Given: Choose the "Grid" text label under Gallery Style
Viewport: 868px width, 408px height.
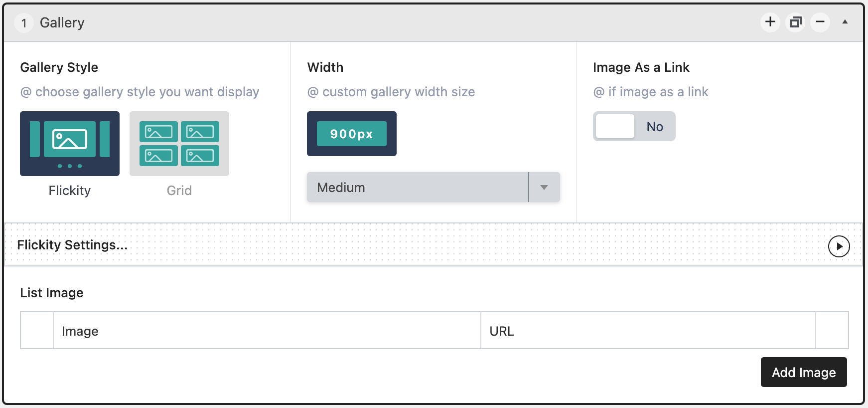Looking at the screenshot, I should [x=179, y=191].
